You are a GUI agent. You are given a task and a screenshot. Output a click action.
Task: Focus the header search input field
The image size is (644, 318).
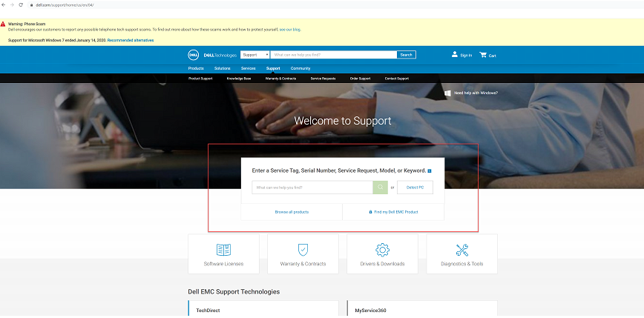(334, 55)
